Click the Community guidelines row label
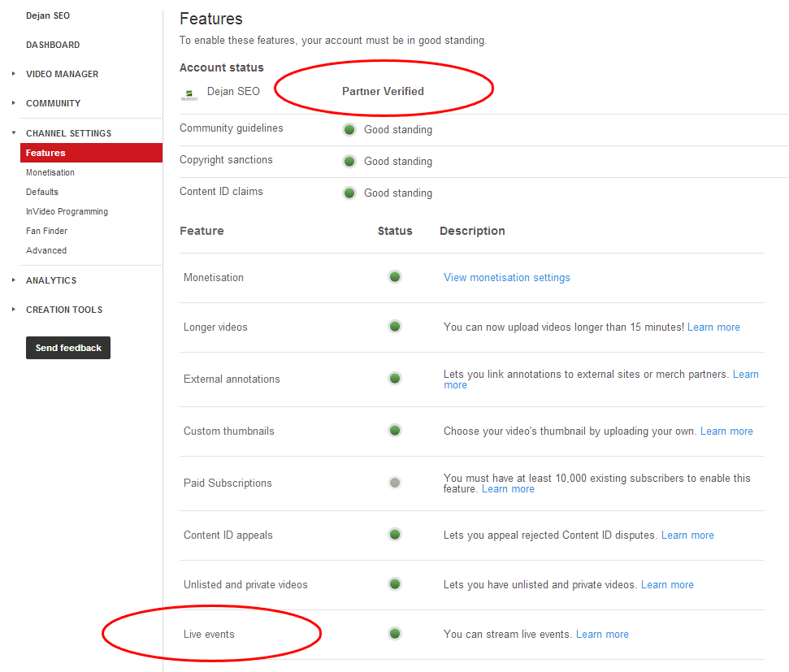Screen dimensions: 789x672 (x=232, y=128)
